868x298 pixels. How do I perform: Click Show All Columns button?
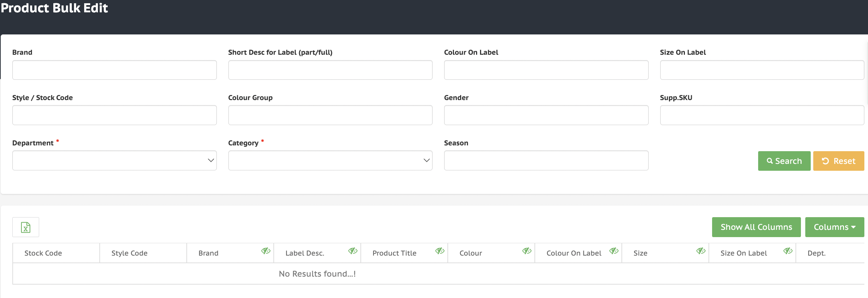(x=756, y=227)
